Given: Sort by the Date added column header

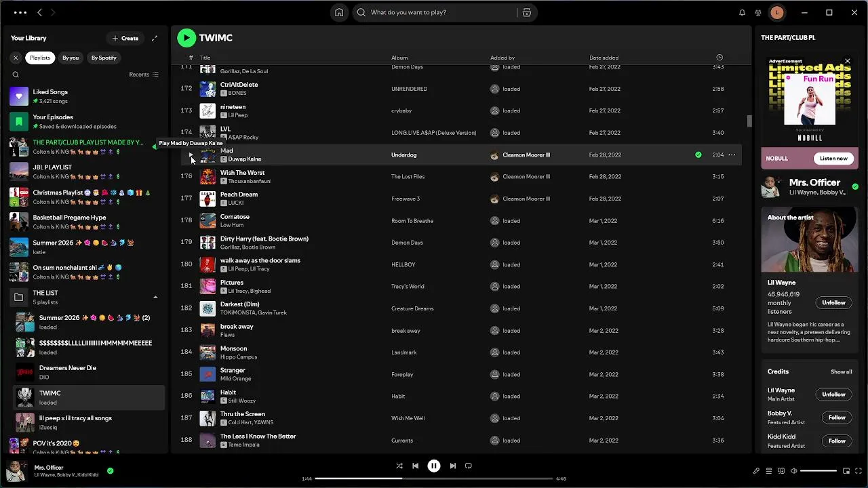Looking at the screenshot, I should click(604, 58).
